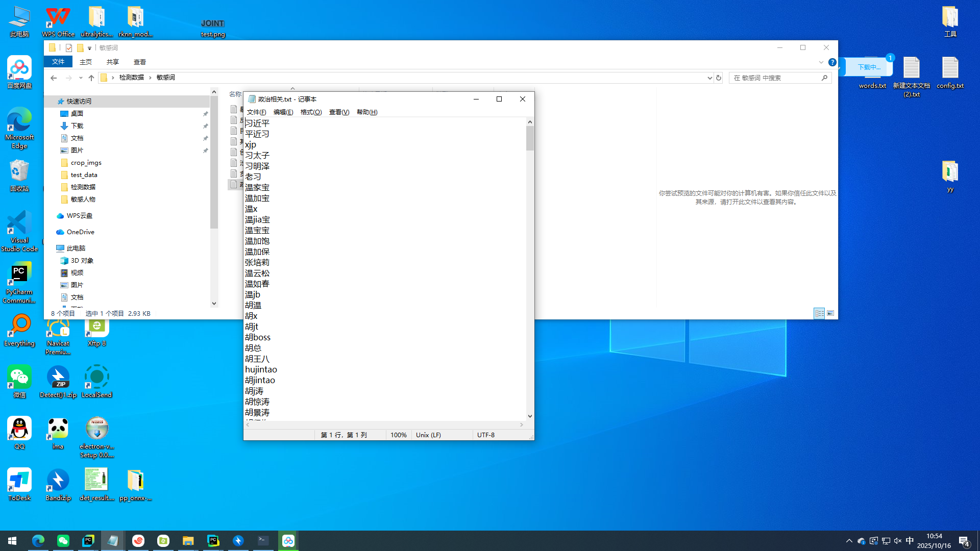
Task: Switch to large icons view button
Action: point(830,313)
